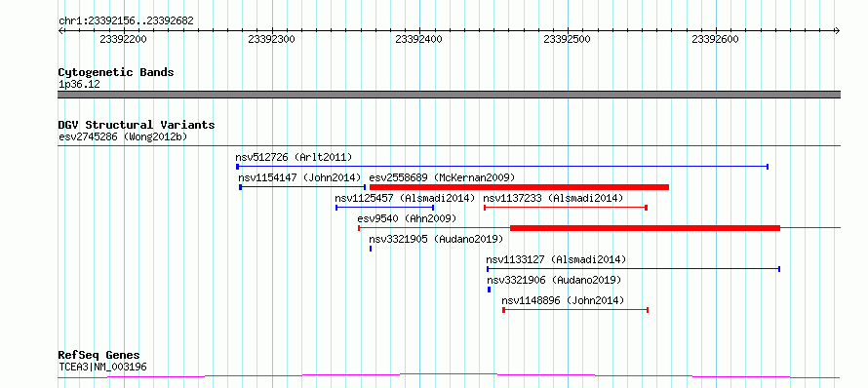The width and height of the screenshot is (868, 388).
Task: Click the nsv512726 (Arlt2011) variant label
Action: tap(294, 157)
